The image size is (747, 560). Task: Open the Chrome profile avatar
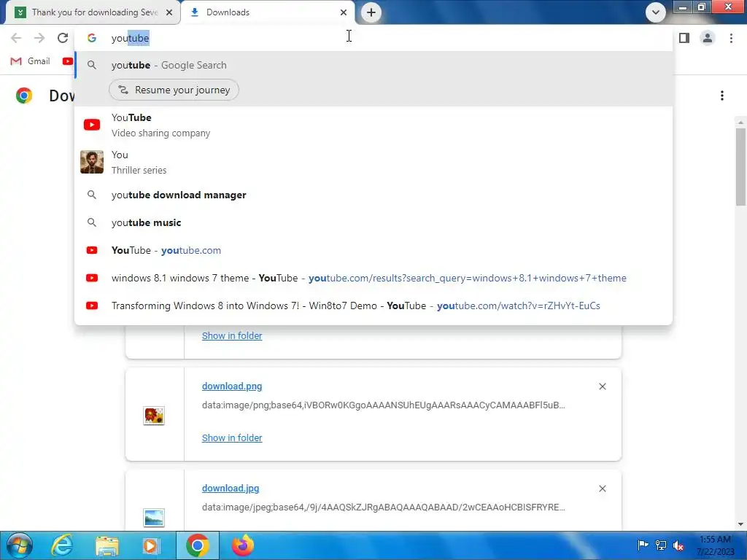[708, 38]
